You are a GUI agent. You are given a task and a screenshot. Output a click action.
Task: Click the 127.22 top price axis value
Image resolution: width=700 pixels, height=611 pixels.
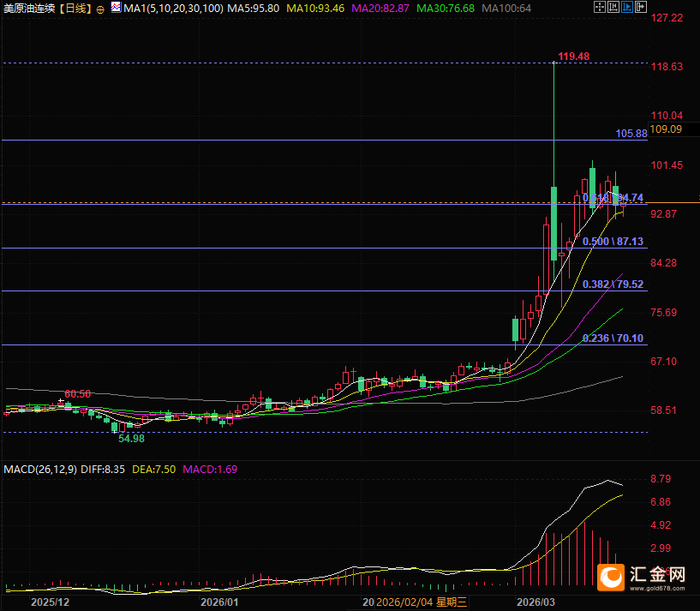point(667,18)
